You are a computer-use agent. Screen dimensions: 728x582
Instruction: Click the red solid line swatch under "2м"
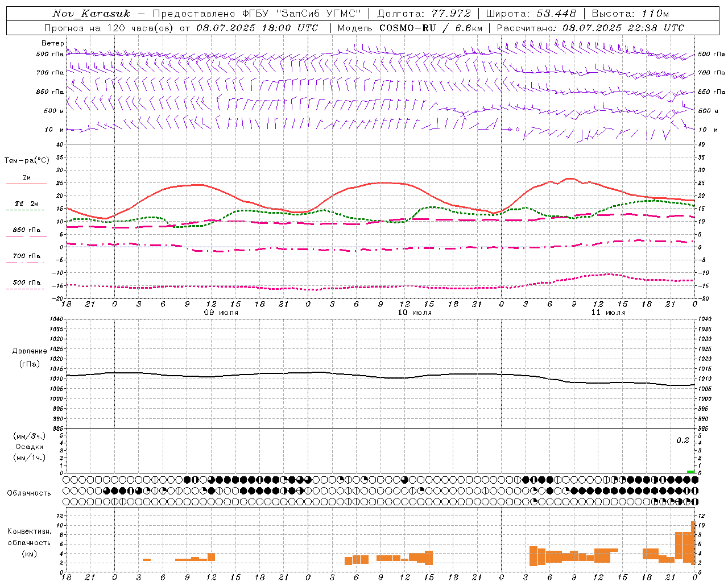click(x=26, y=184)
